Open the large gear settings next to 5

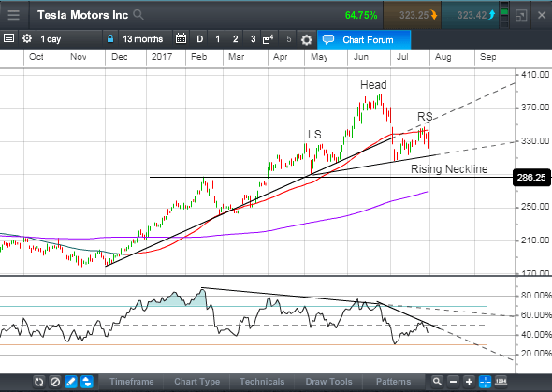(x=306, y=40)
